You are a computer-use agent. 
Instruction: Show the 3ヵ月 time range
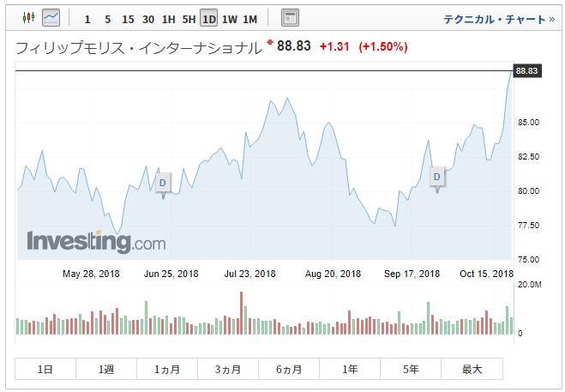point(228,369)
